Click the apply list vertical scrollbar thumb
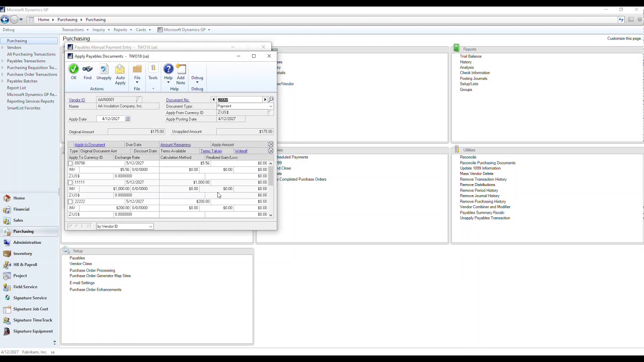This screenshot has width=644, height=362. click(x=271, y=176)
